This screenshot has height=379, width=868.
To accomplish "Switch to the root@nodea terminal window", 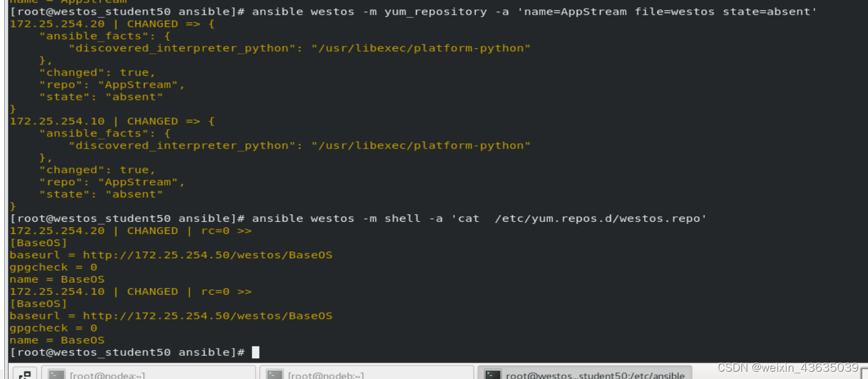I will pyautogui.click(x=150, y=374).
